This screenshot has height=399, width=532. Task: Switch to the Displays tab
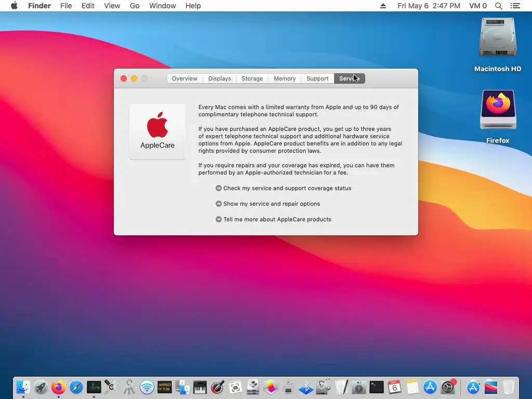click(220, 78)
